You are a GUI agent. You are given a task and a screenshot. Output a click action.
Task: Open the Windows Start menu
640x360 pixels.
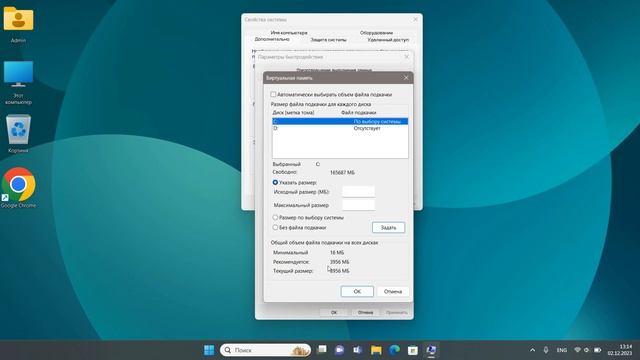pos(209,350)
